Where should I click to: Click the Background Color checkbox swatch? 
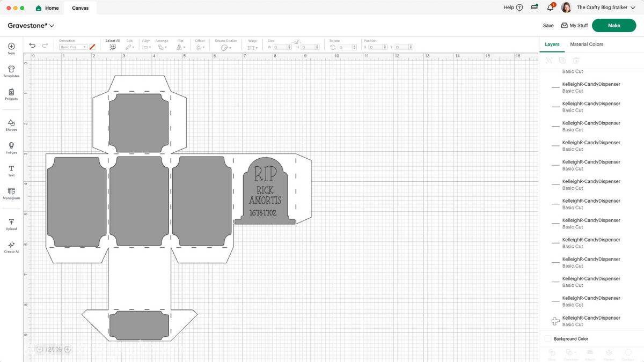tap(548, 338)
